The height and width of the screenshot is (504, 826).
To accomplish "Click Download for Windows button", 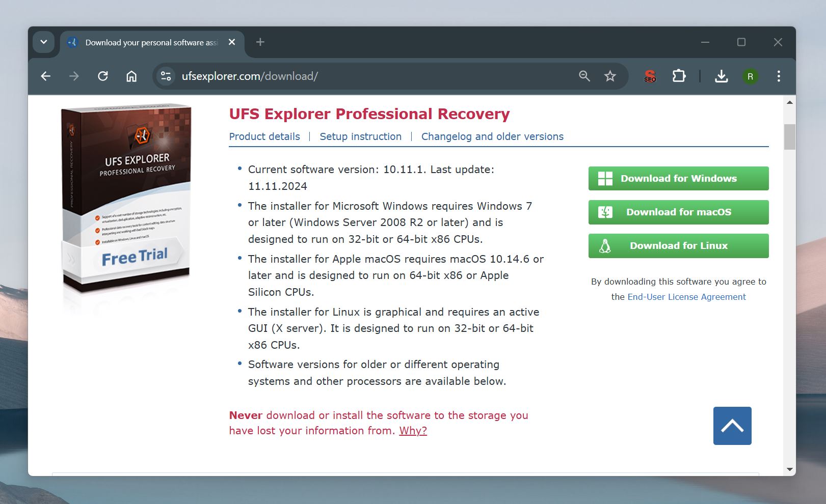I will tap(678, 179).
